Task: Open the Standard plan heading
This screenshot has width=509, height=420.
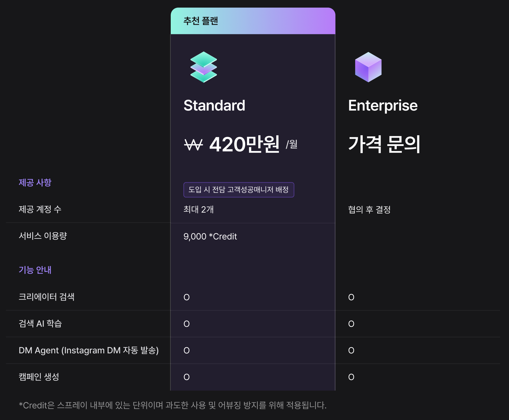Action: [214, 105]
